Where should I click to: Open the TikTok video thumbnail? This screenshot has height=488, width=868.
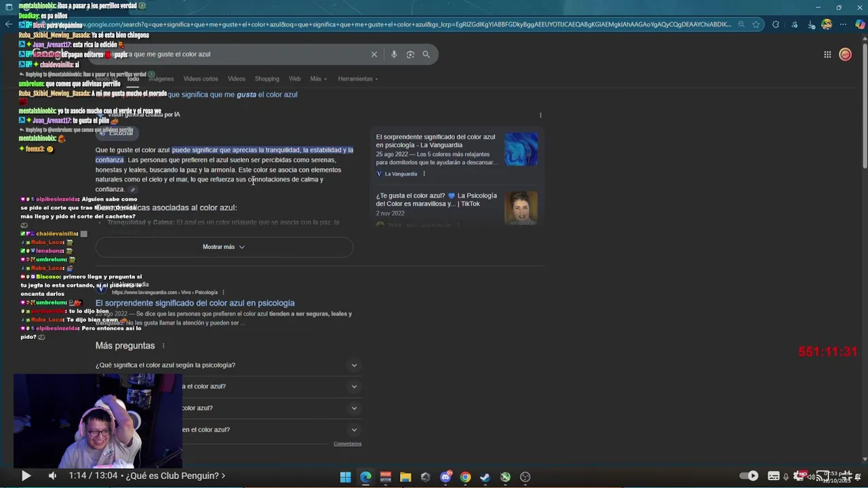pos(521,208)
